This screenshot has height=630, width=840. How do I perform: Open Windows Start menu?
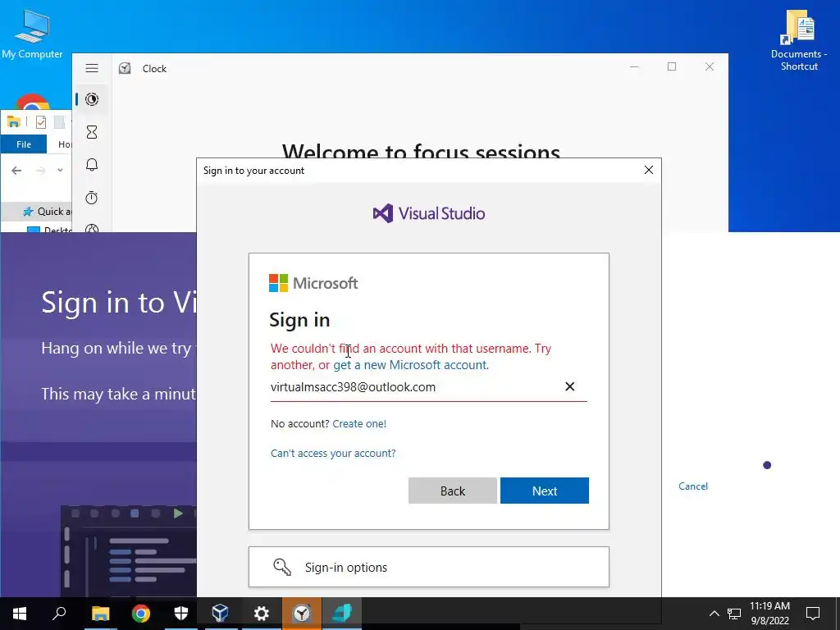[20, 614]
